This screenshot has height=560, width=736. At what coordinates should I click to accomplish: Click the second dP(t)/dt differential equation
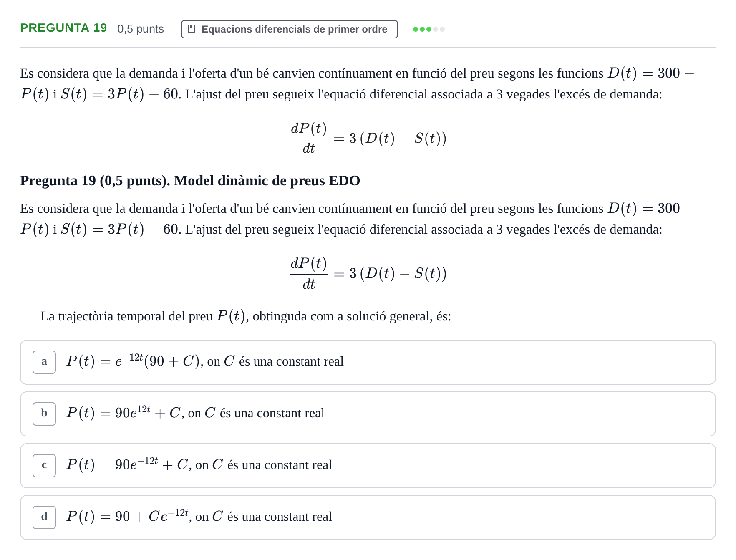point(368,274)
